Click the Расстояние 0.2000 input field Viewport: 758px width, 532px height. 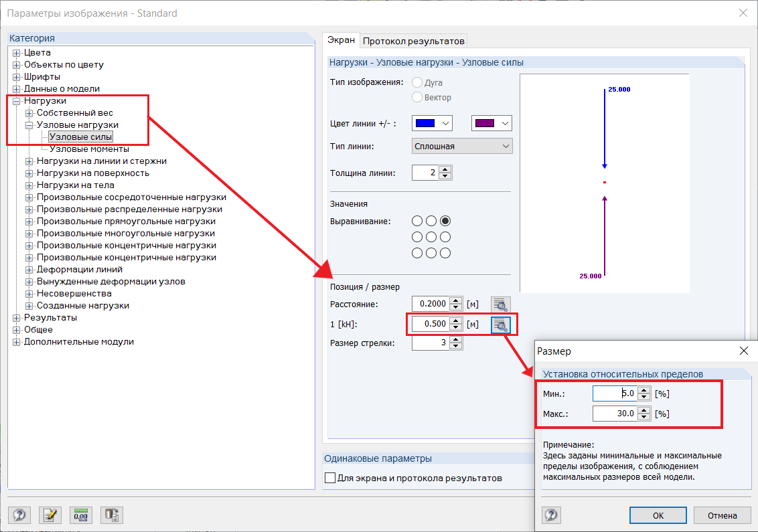pyautogui.click(x=431, y=304)
